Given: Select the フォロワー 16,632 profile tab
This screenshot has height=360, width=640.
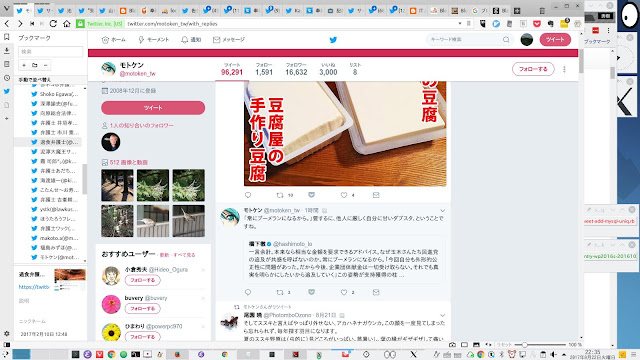Looking at the screenshot, I should 296,69.
